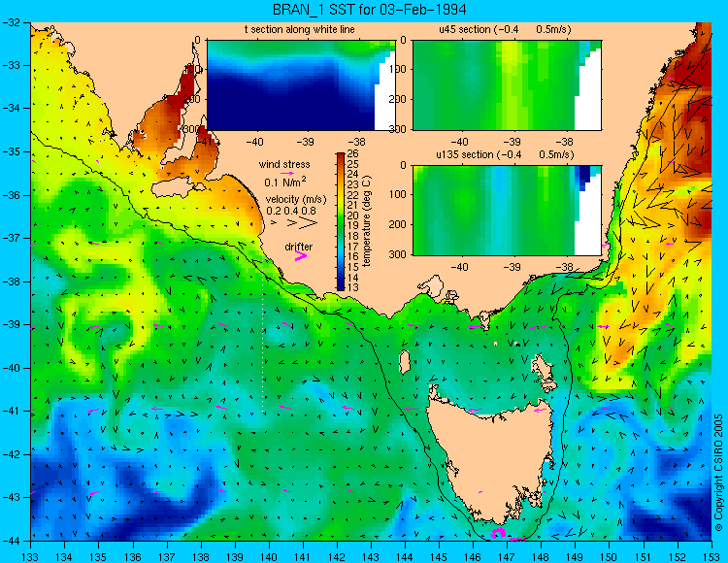Click the vertical temperature color bar

(341, 222)
